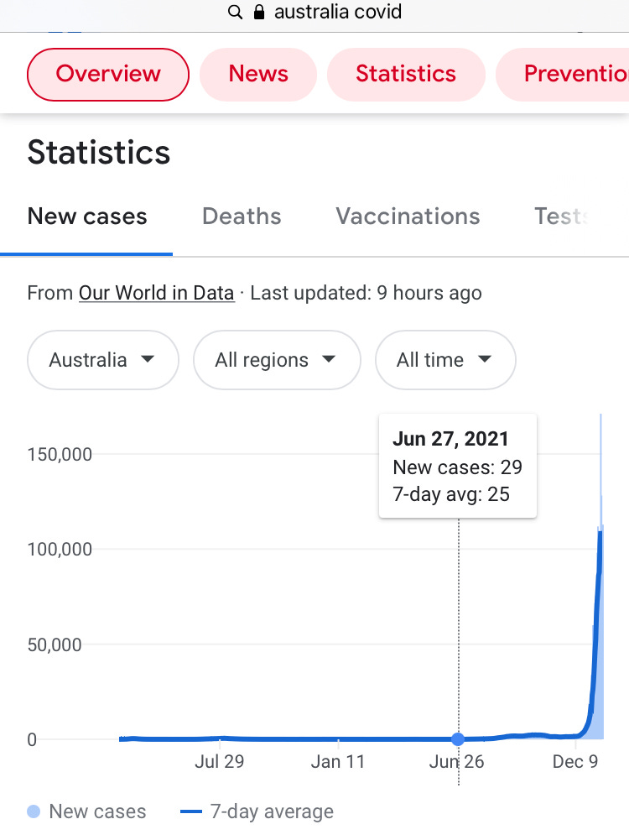This screenshot has width=629, height=840.
Task: Tap the address bar text australia covid
Action: click(337, 13)
